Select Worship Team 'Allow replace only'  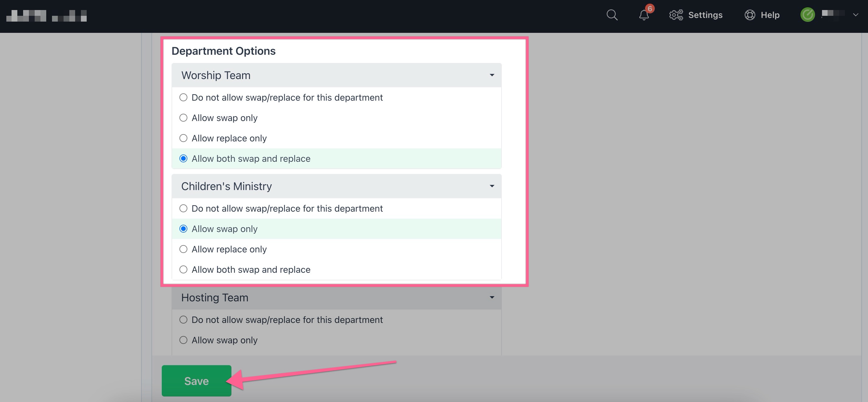183,138
